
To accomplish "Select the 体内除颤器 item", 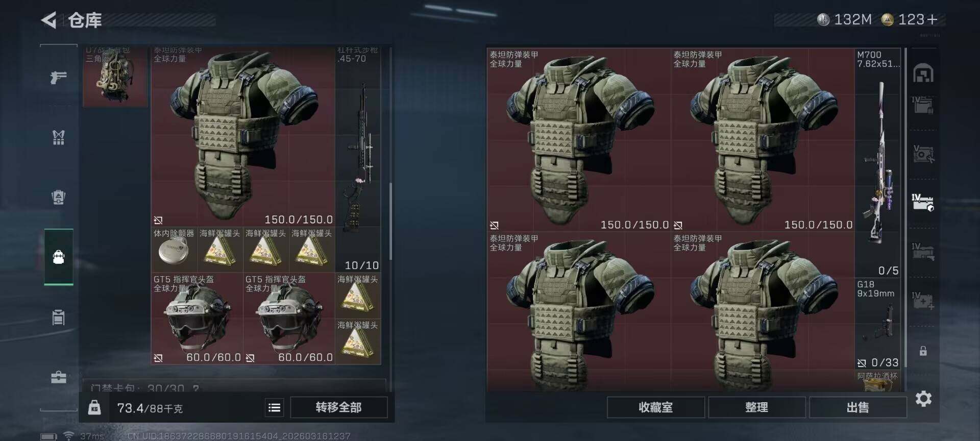I will (174, 250).
